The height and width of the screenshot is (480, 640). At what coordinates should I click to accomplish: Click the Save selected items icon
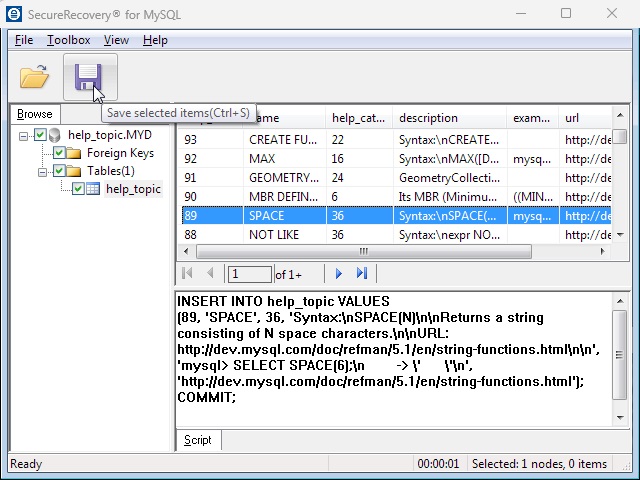coord(90,77)
